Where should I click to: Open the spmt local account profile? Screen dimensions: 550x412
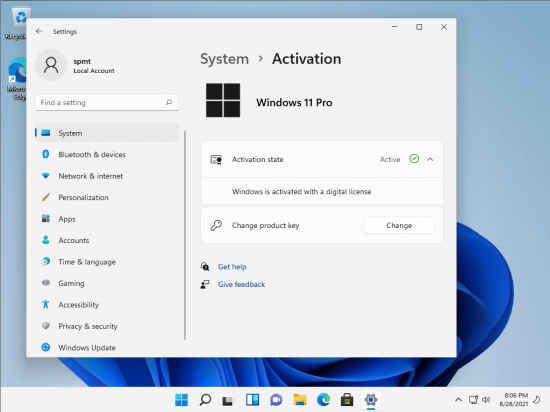(x=75, y=66)
